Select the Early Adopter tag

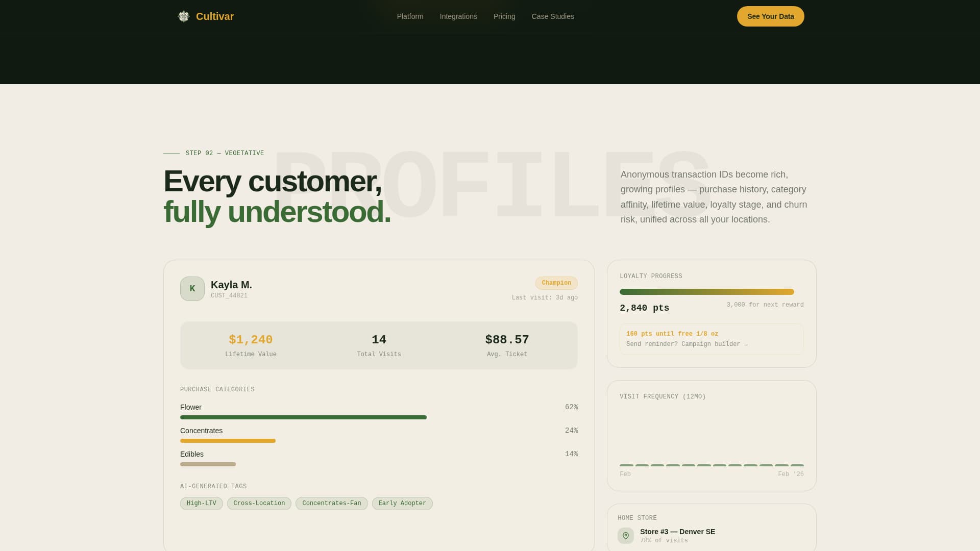click(402, 504)
